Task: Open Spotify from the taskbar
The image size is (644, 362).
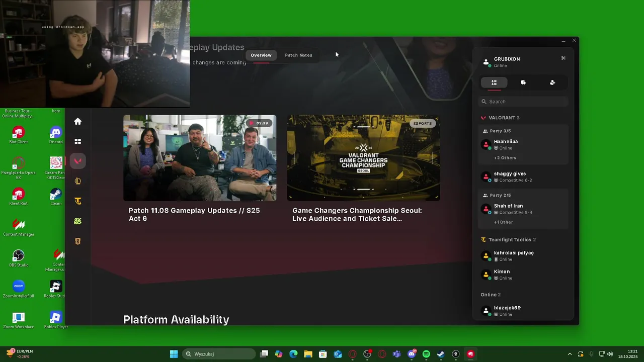Action: pos(426,354)
